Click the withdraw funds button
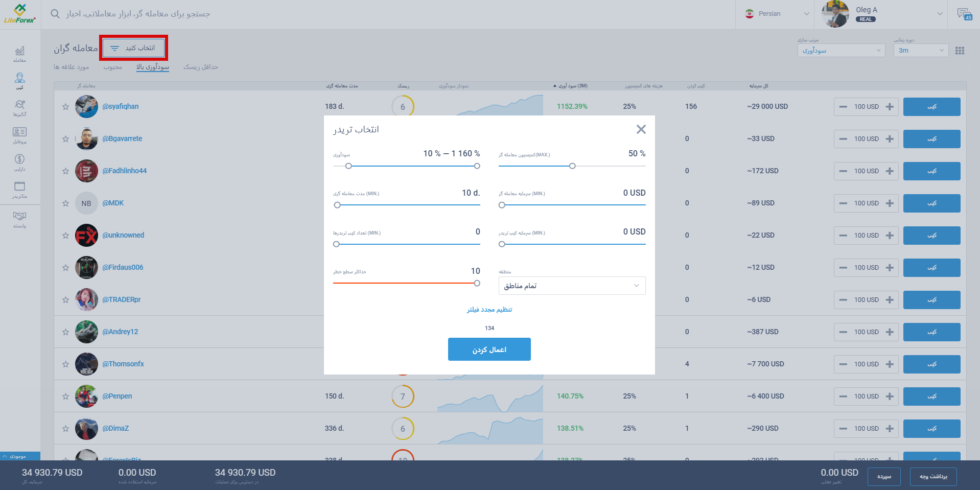The width and height of the screenshot is (980, 490). coord(933,476)
